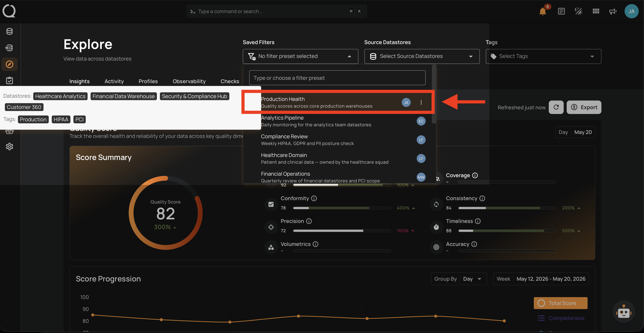
Task: Click the Timeliness score progress bar
Action: pos(507,231)
